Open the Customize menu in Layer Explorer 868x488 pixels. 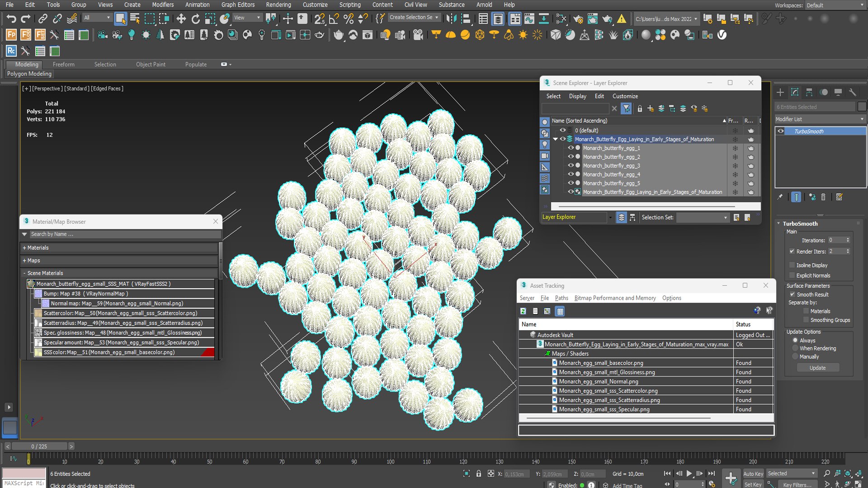625,96
